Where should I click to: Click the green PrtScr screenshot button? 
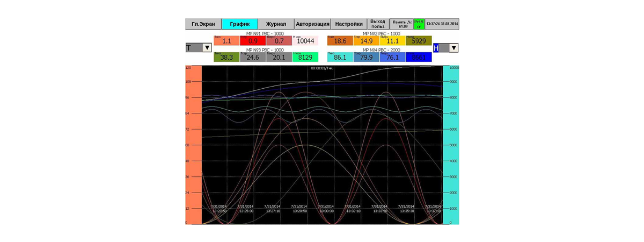pyautogui.click(x=419, y=24)
